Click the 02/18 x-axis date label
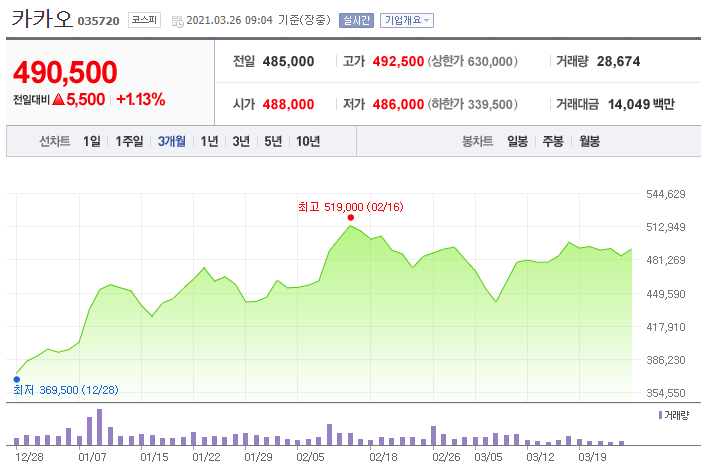 pos(383,457)
